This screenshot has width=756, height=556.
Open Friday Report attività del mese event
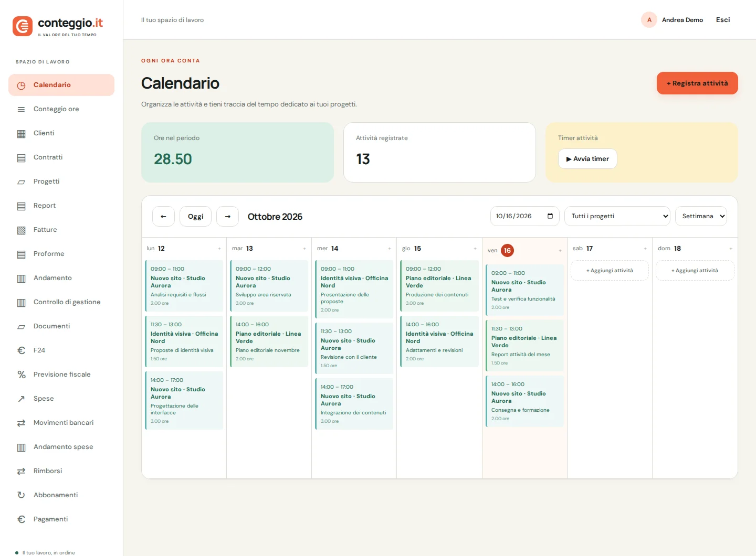click(524, 346)
